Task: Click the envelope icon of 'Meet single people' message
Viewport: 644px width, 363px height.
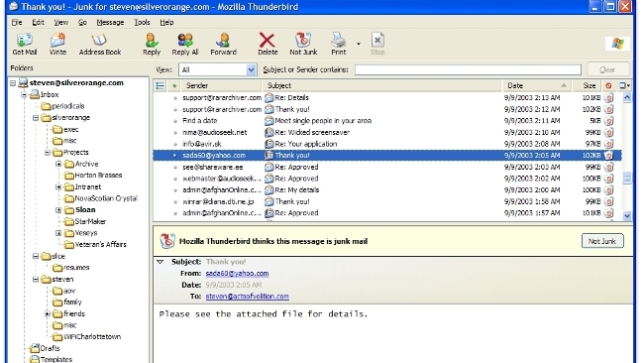Action: tap(269, 120)
